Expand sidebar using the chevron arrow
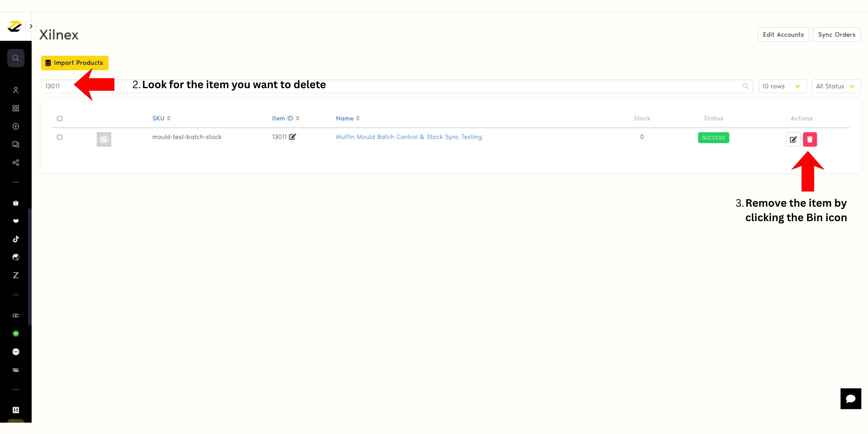 click(31, 26)
